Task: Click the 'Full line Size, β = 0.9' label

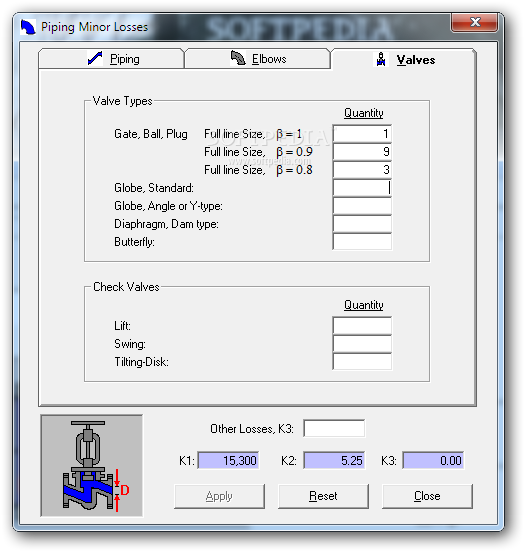Action: (x=258, y=152)
